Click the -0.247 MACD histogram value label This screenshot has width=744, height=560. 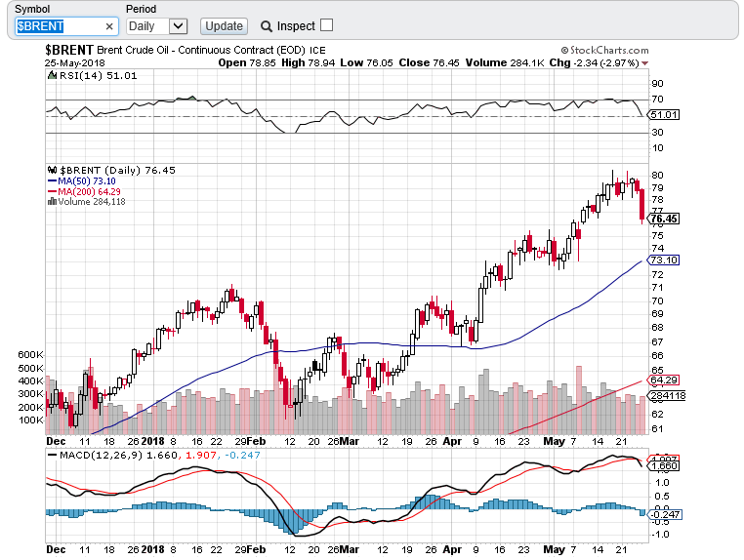coord(665,514)
